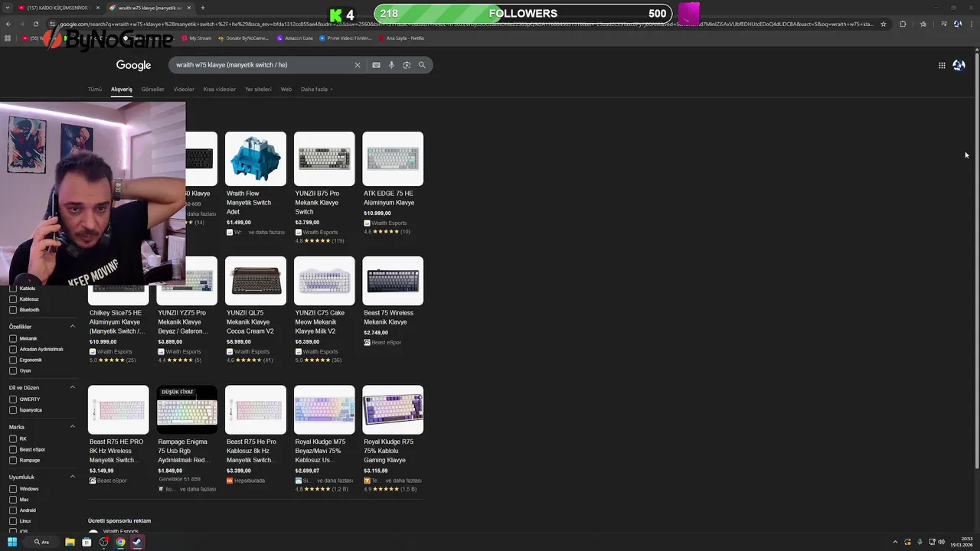This screenshot has height=551, width=980.
Task: Open the tab search dropdown arrow
Action: tap(8, 8)
